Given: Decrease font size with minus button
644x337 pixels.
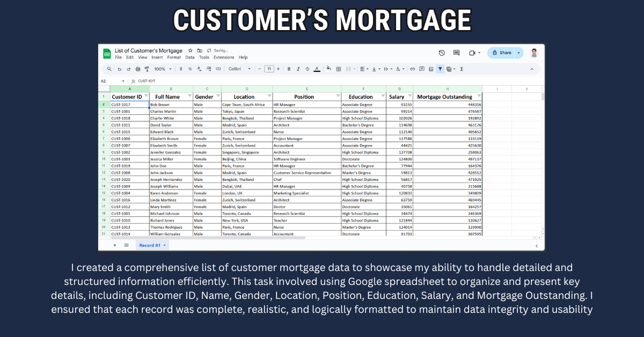Looking at the screenshot, I should point(260,69).
